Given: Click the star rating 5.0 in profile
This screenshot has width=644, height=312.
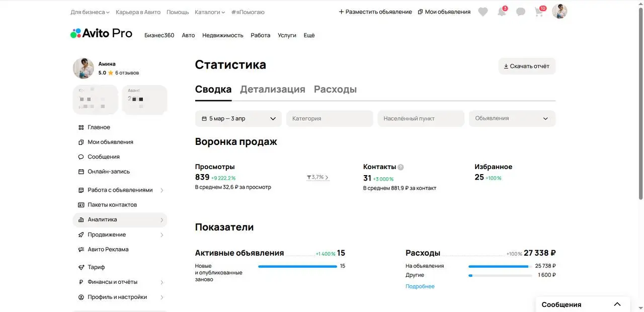Looking at the screenshot, I should pos(106,73).
